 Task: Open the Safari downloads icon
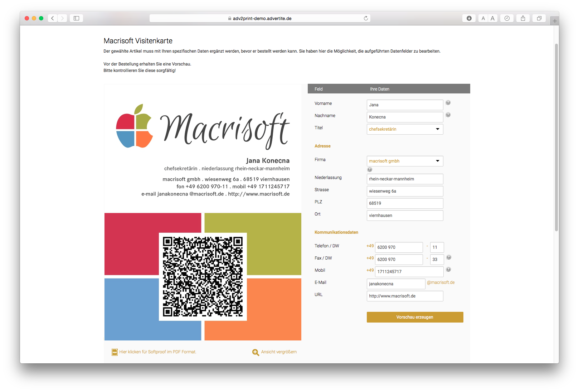coord(469,18)
